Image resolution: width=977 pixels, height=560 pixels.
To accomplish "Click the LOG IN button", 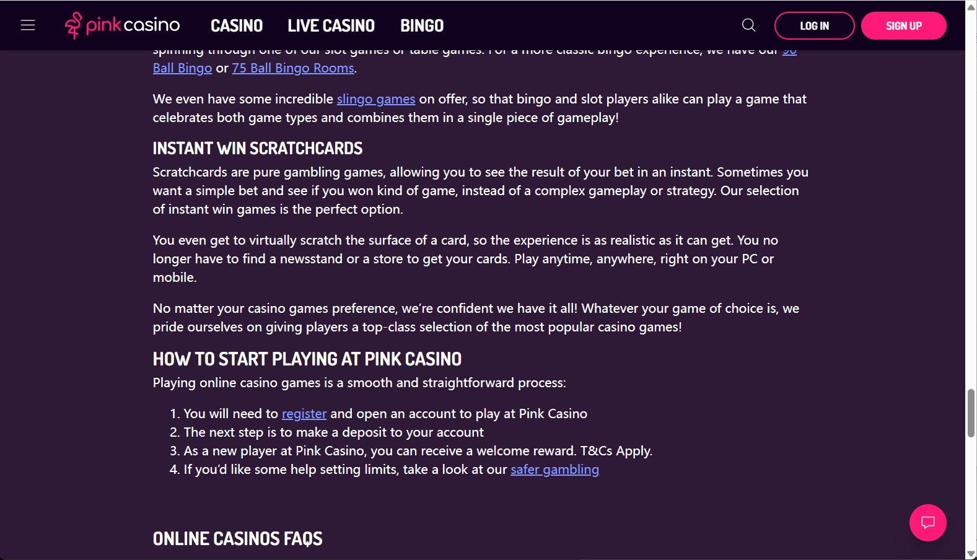I will click(814, 25).
